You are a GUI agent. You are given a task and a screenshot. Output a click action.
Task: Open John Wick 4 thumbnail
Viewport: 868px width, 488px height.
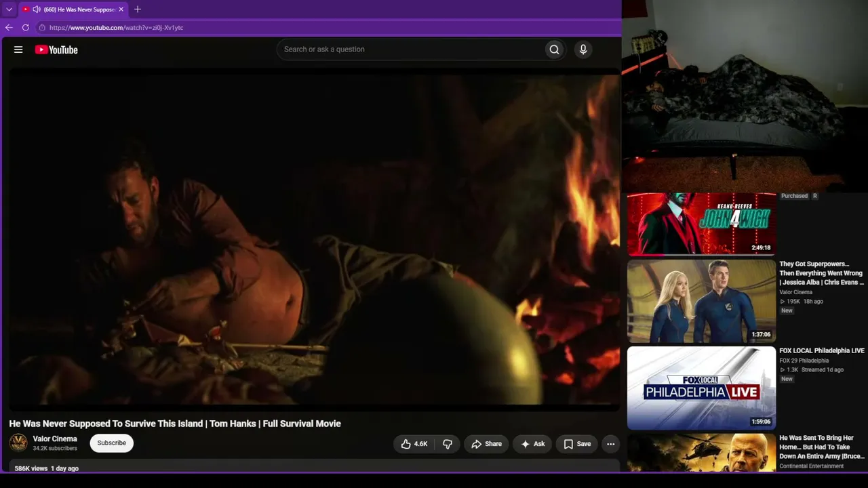pyautogui.click(x=701, y=223)
